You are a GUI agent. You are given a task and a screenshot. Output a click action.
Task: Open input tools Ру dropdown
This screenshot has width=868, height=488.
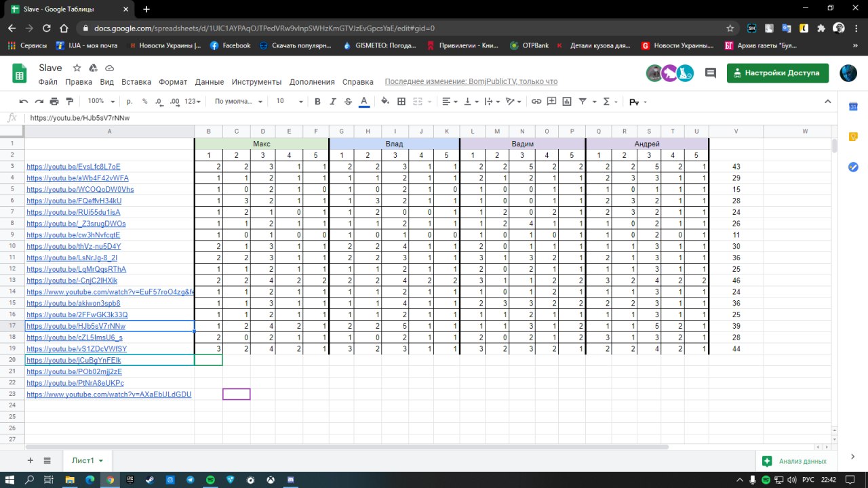pyautogui.click(x=638, y=102)
